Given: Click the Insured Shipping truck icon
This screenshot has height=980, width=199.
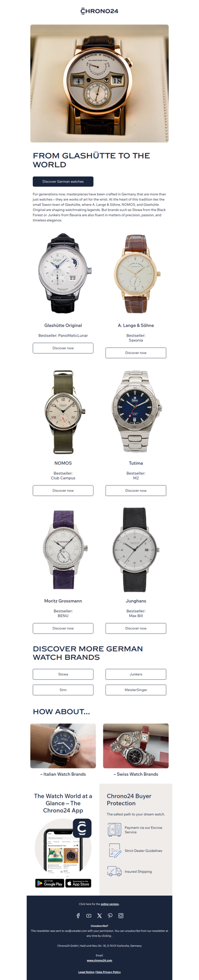Looking at the screenshot, I should pyautogui.click(x=114, y=871).
